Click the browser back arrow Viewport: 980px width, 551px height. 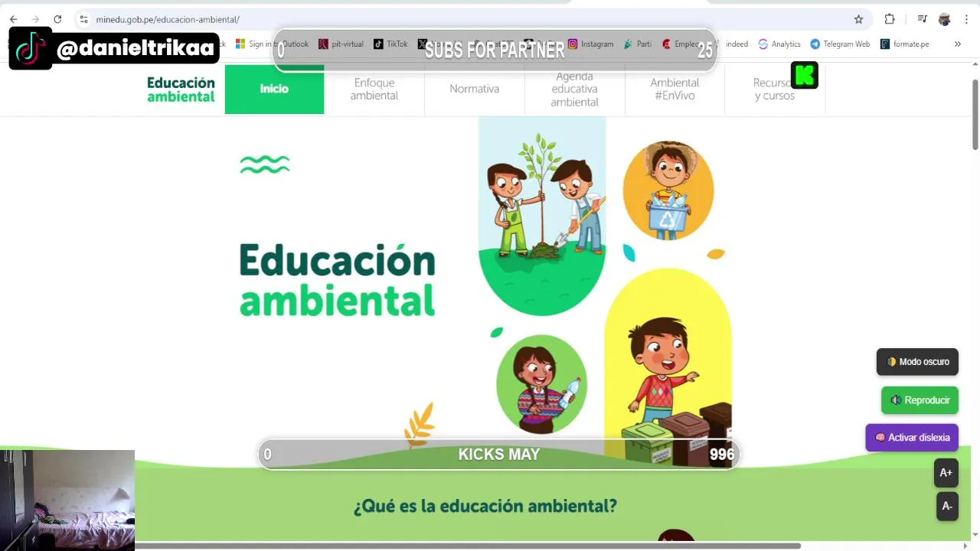14,19
